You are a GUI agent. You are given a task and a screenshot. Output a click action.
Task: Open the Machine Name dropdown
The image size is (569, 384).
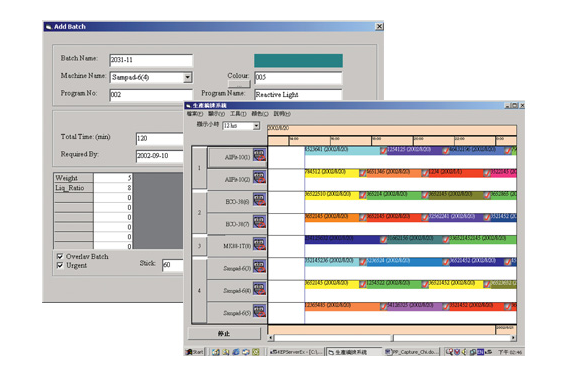point(187,77)
